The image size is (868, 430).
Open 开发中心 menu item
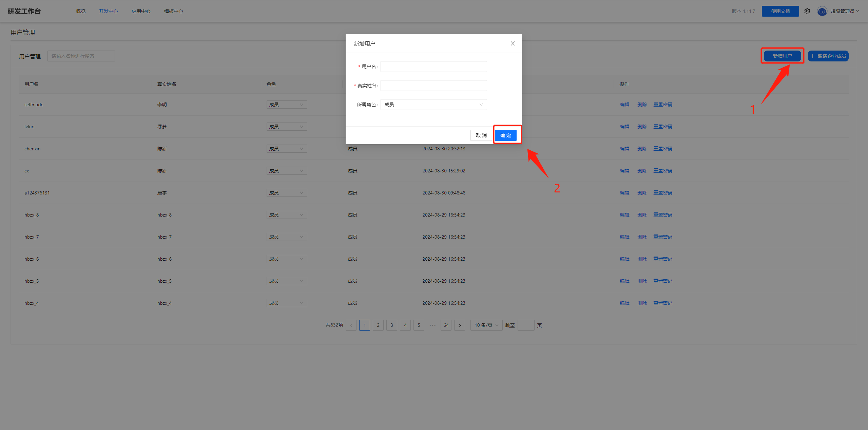click(x=109, y=11)
